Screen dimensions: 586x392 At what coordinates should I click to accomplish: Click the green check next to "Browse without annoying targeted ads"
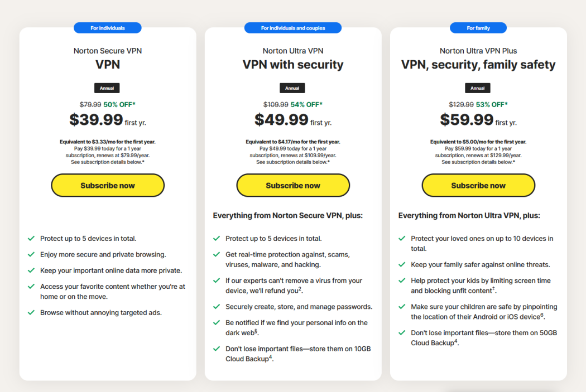(x=32, y=312)
